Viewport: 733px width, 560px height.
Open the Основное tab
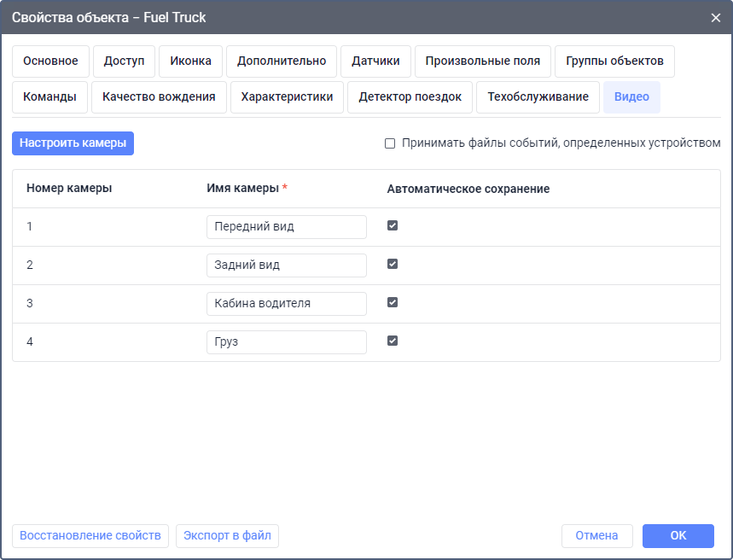coord(50,61)
